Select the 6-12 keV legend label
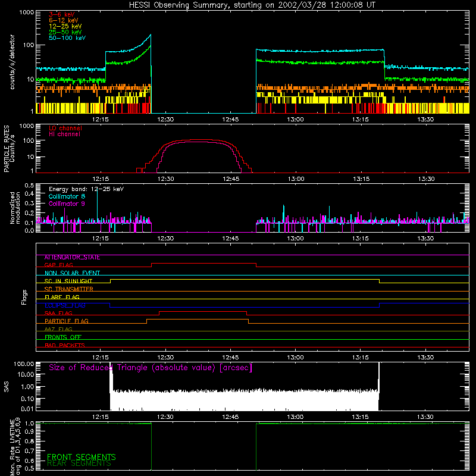Screen dimensions: 476x476 tap(64, 20)
